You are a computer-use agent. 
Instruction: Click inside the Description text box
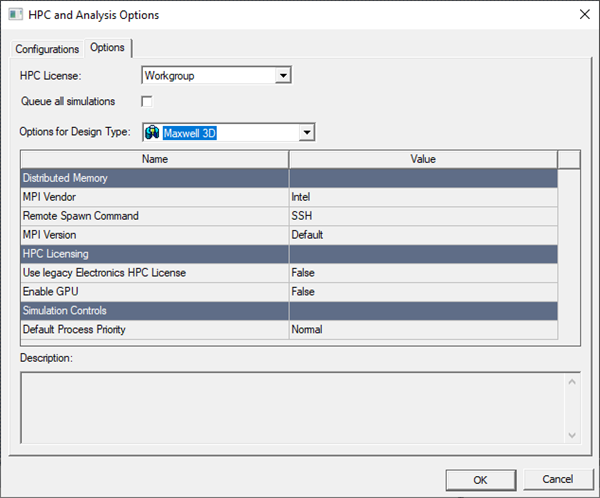point(293,408)
